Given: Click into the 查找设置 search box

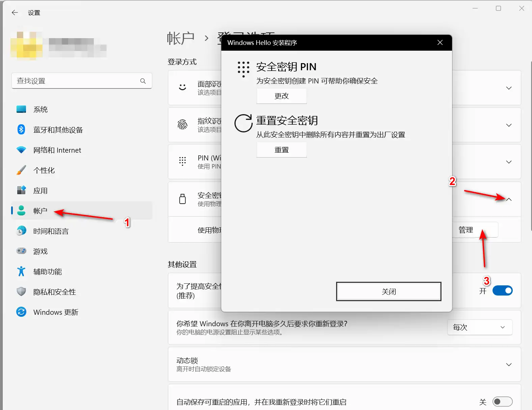Looking at the screenshot, I should (82, 81).
